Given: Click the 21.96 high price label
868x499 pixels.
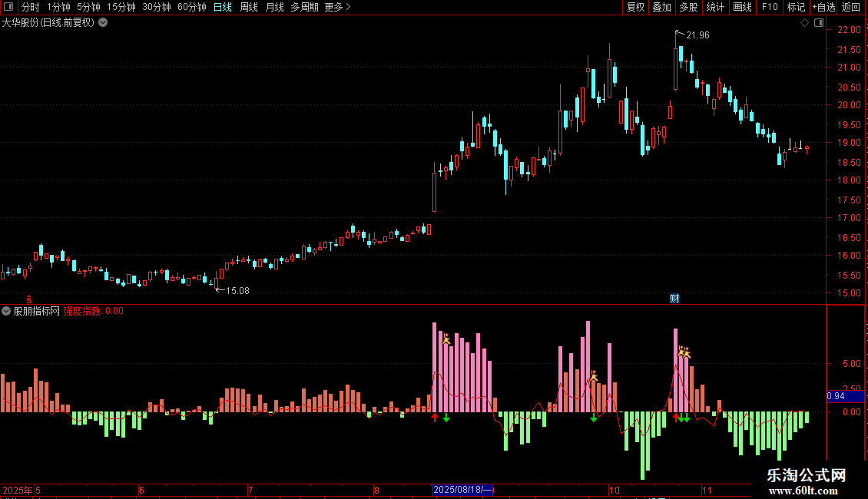Looking at the screenshot, I should (x=697, y=35).
